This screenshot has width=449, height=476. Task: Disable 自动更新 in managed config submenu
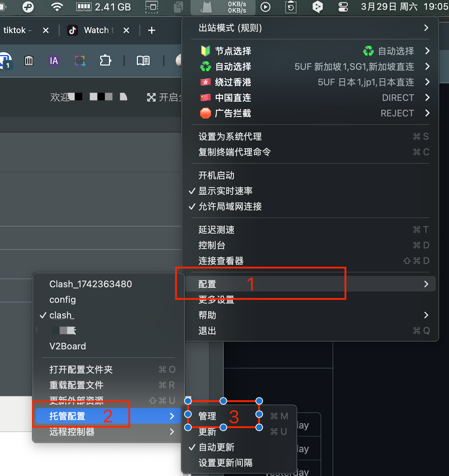(216, 447)
